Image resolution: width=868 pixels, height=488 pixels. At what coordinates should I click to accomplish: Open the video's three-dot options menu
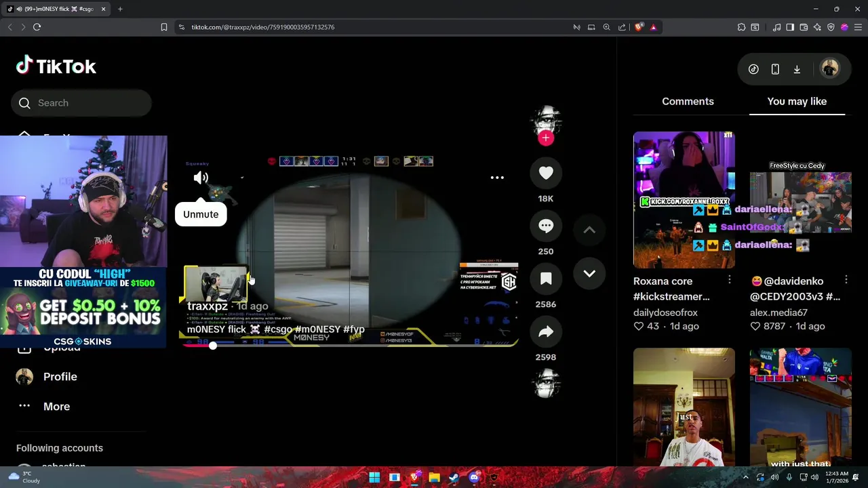tap(497, 178)
